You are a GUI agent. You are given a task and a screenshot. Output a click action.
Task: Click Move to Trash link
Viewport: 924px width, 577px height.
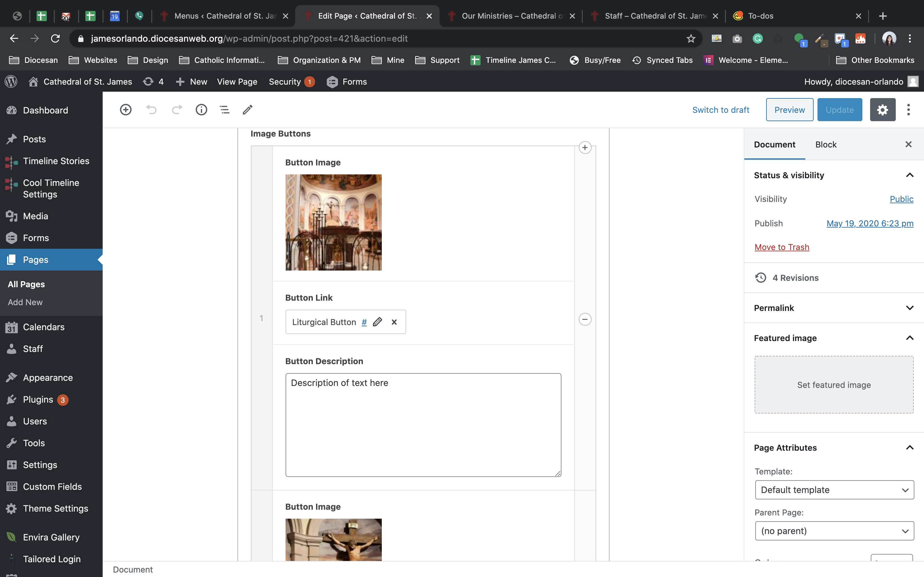[782, 247]
